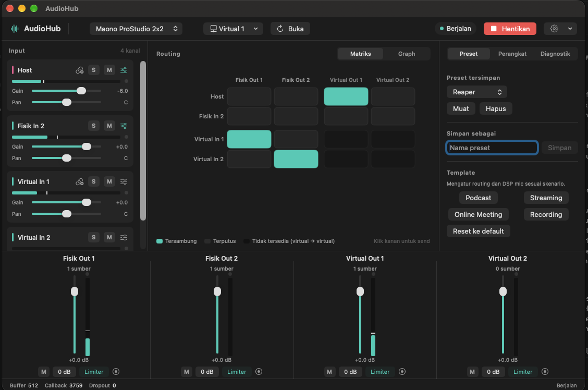Click Virtual Out 2 record circle icon
Screen dimensions: 588x390
coord(545,372)
